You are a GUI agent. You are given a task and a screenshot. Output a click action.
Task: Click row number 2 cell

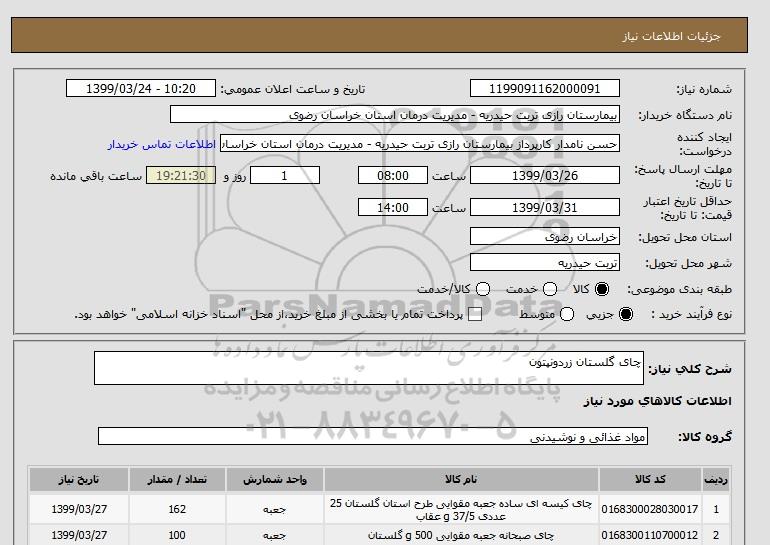(x=716, y=535)
